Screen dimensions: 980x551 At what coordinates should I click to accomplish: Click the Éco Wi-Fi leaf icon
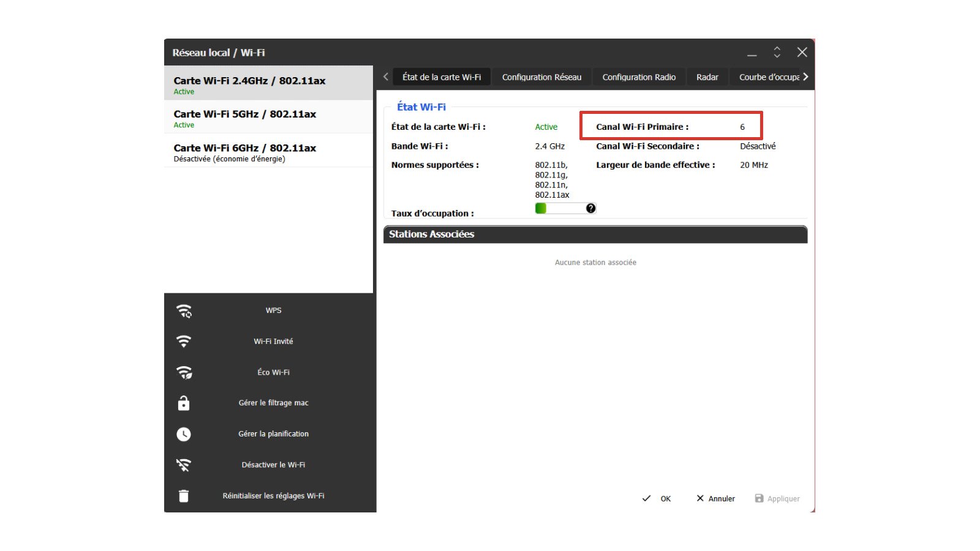pos(184,372)
